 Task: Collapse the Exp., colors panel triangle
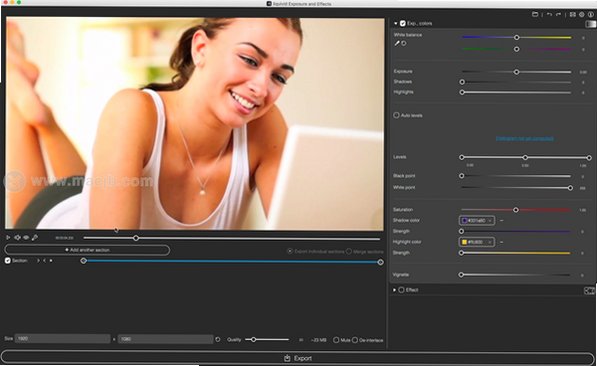point(396,24)
